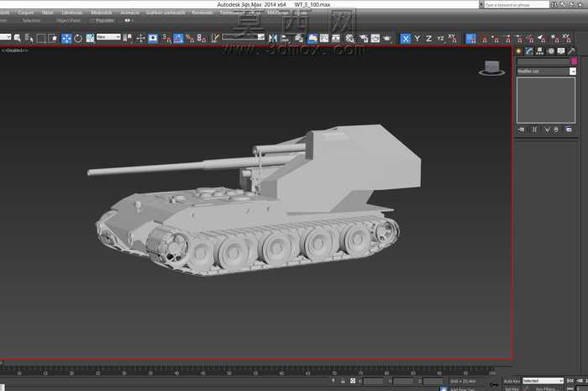The image size is (588, 391).
Task: Click Pin Stack icon below modifier stack
Action: click(x=522, y=129)
